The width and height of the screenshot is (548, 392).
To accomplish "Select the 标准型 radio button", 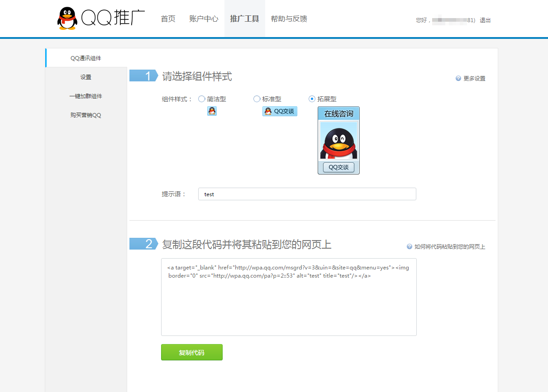I will pyautogui.click(x=257, y=99).
